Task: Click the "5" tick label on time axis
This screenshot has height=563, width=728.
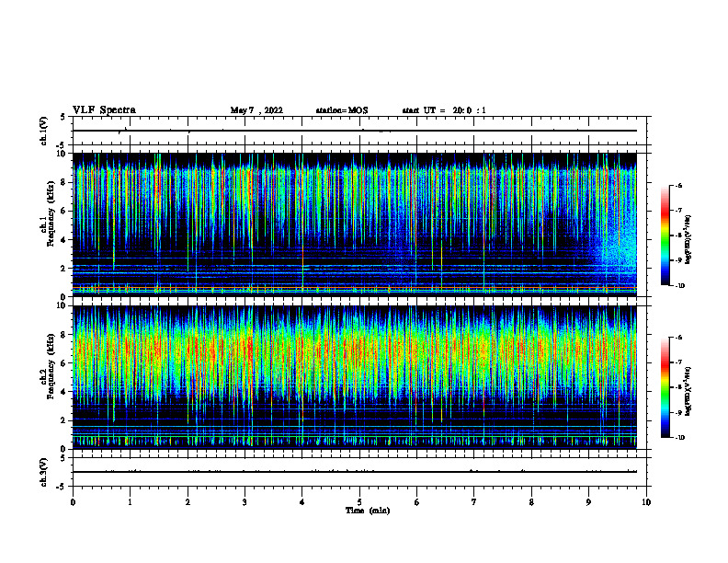Action: (359, 502)
